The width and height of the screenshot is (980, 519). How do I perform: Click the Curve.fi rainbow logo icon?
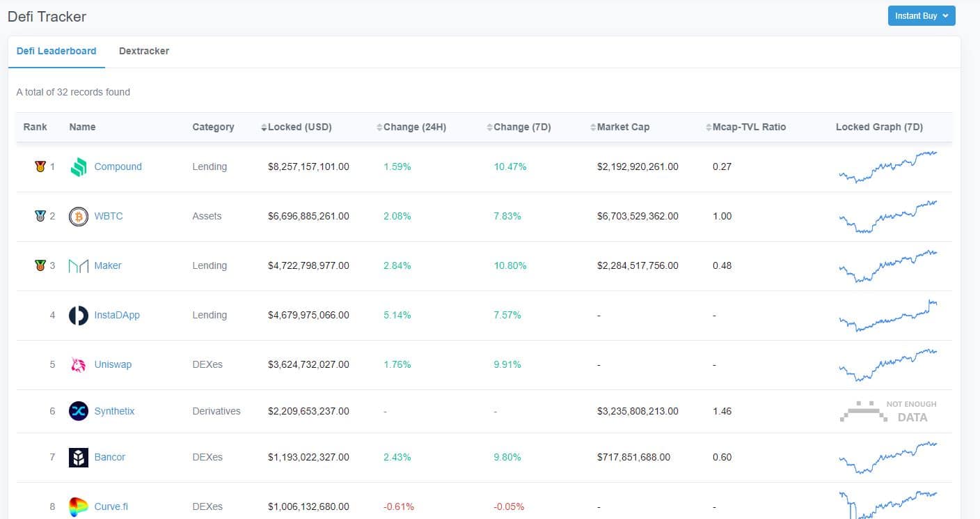79,506
